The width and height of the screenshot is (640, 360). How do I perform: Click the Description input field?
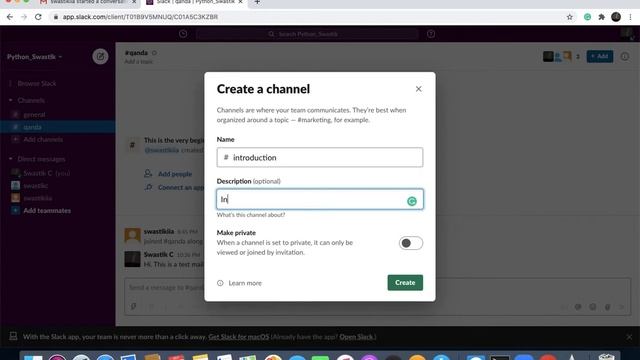(x=320, y=199)
